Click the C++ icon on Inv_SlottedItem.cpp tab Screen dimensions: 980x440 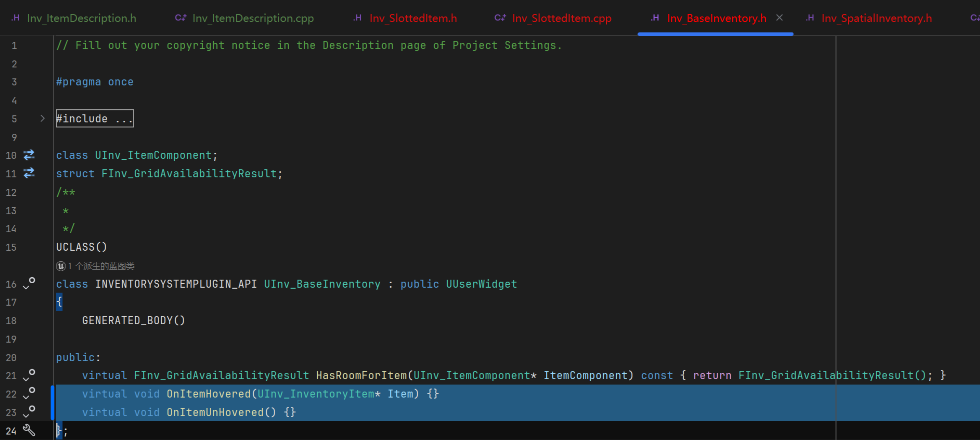point(500,18)
